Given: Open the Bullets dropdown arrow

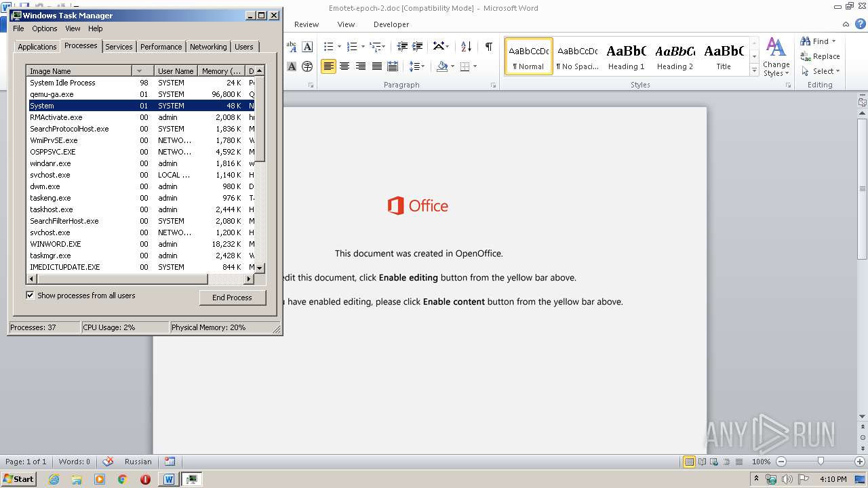Looking at the screenshot, I should (x=340, y=46).
